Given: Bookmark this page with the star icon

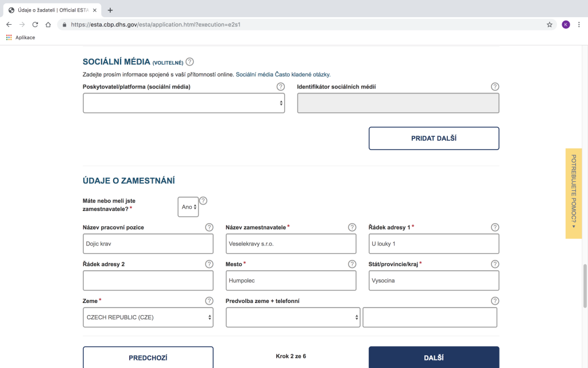Looking at the screenshot, I should pos(550,25).
